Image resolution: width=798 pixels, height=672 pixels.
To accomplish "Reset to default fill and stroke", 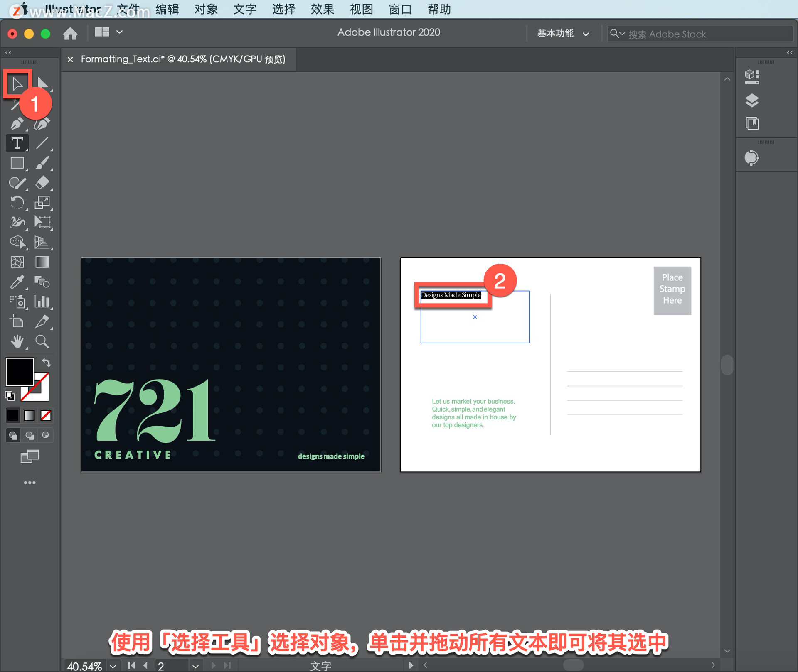I will [10, 396].
